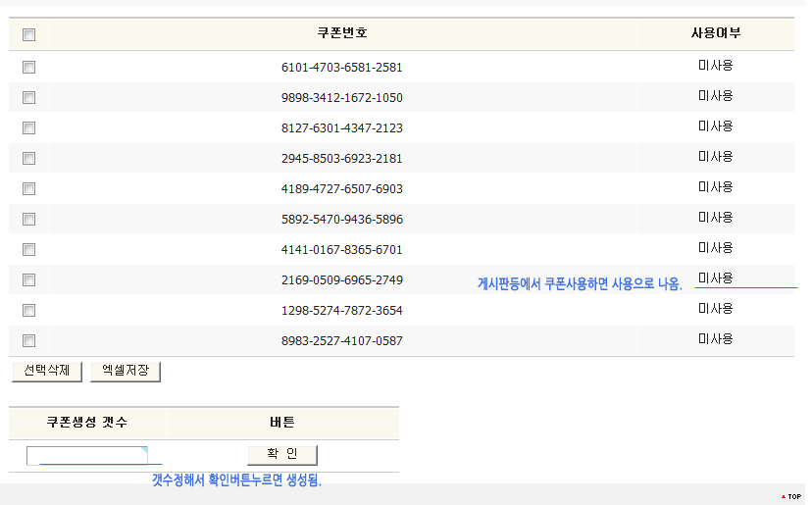Click the 사용여부 column header
The height and width of the screenshot is (505, 812).
coord(715,33)
